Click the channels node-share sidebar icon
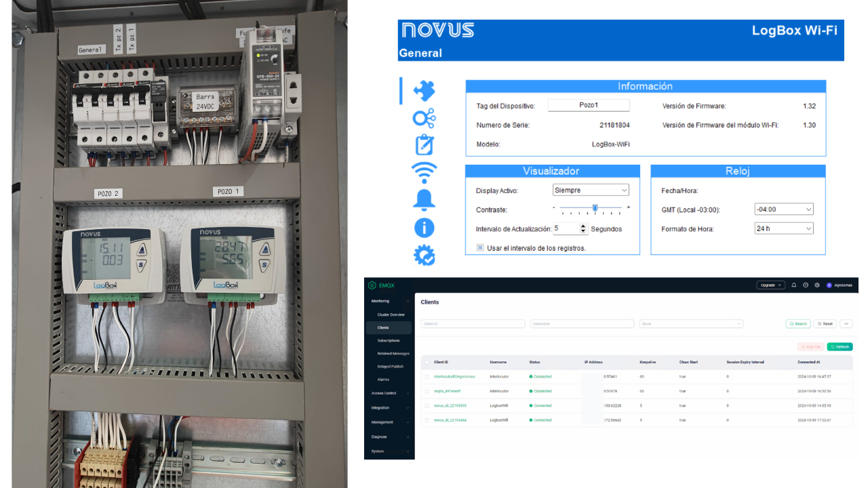The width and height of the screenshot is (868, 488). (425, 119)
